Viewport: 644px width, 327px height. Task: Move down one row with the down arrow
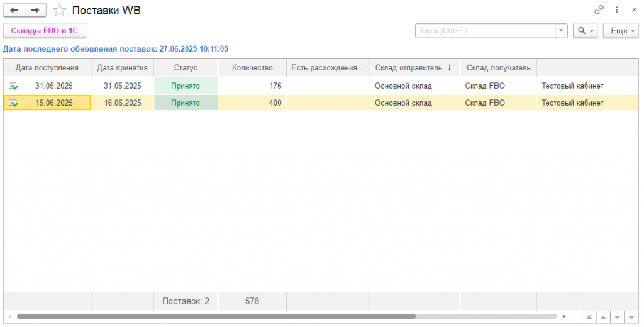(x=617, y=317)
